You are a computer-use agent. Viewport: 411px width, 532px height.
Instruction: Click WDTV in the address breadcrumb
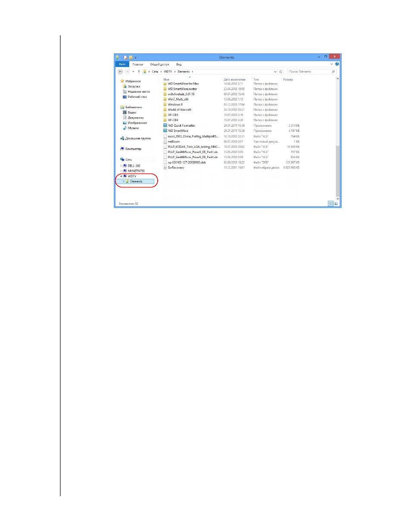pos(168,72)
